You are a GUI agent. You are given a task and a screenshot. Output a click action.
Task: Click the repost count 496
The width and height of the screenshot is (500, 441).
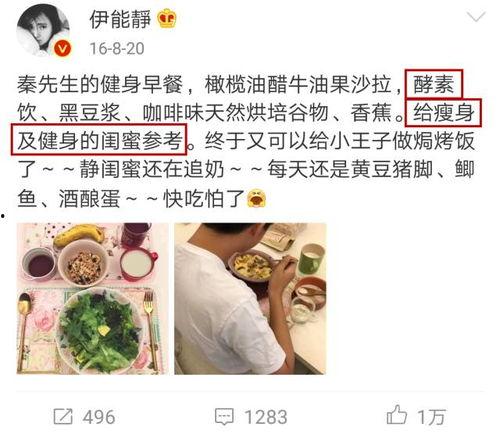tap(99, 417)
